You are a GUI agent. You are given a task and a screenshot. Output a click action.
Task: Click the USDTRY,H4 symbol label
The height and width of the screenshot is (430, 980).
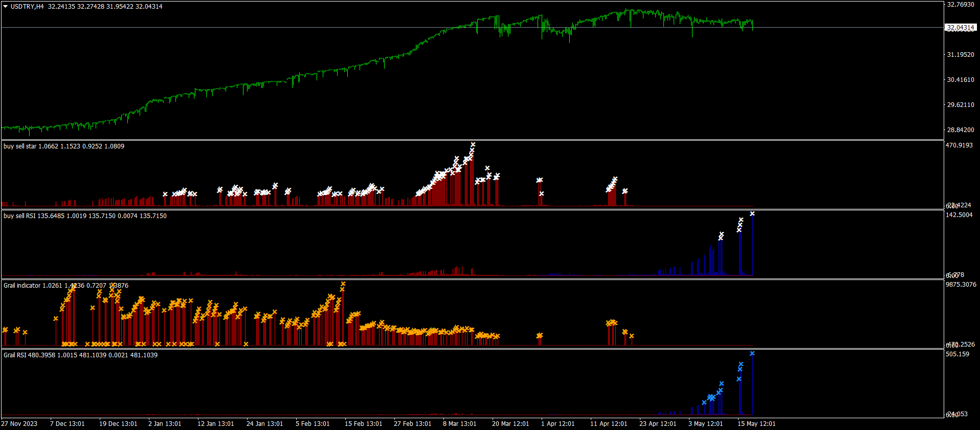(x=27, y=7)
